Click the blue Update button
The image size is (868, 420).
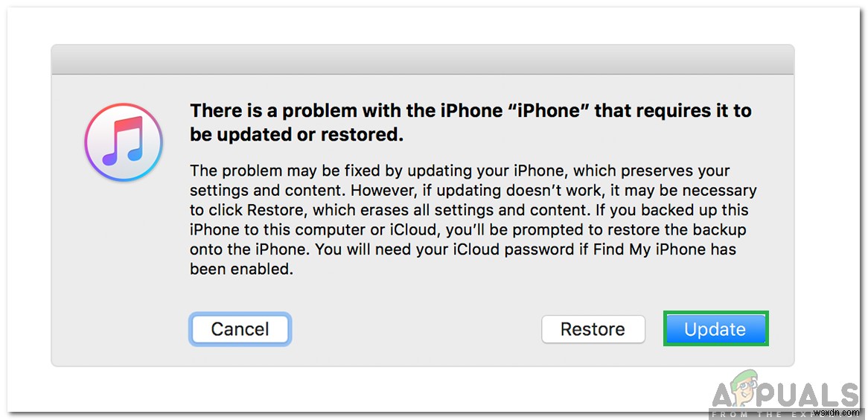click(x=715, y=329)
